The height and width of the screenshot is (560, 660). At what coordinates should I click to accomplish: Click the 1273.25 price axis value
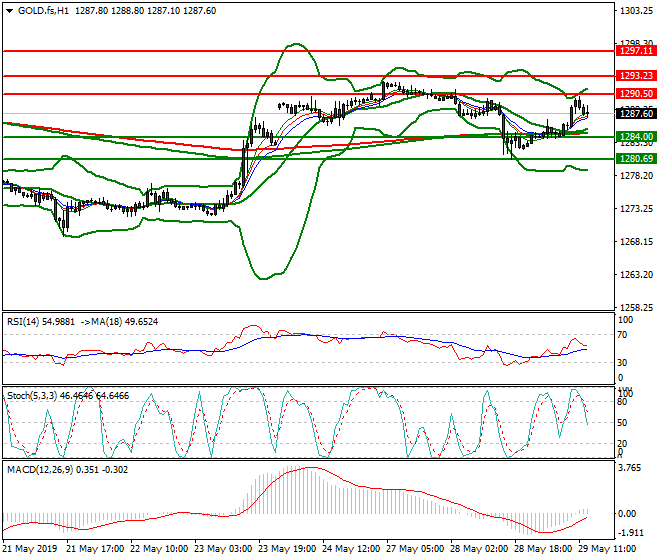636,209
